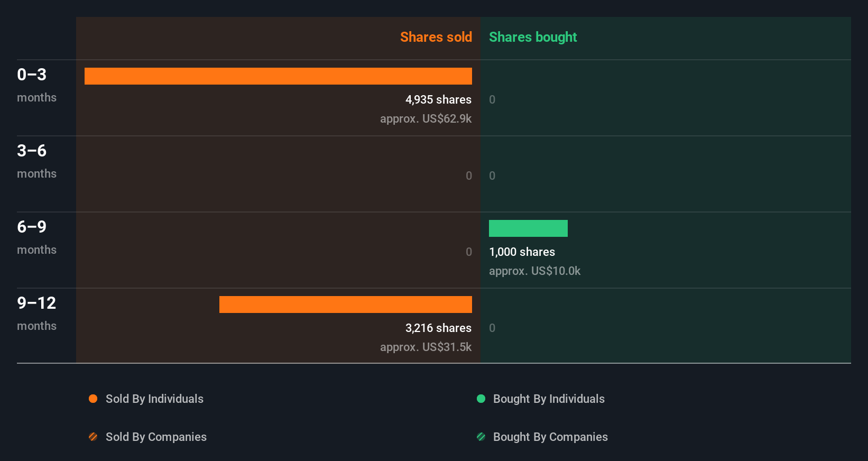Viewport: 868px width, 461px height.
Task: Click the striped Bought By Companies legend icon
Action: pos(481,437)
